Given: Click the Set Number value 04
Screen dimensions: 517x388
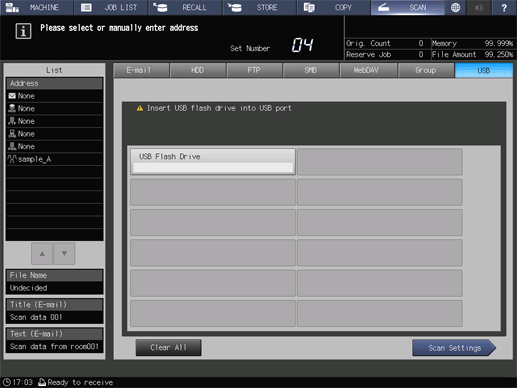Looking at the screenshot, I should pos(302,45).
